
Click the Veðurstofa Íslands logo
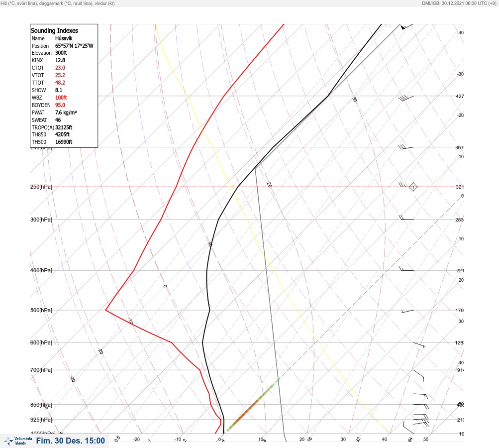[x=18, y=441]
